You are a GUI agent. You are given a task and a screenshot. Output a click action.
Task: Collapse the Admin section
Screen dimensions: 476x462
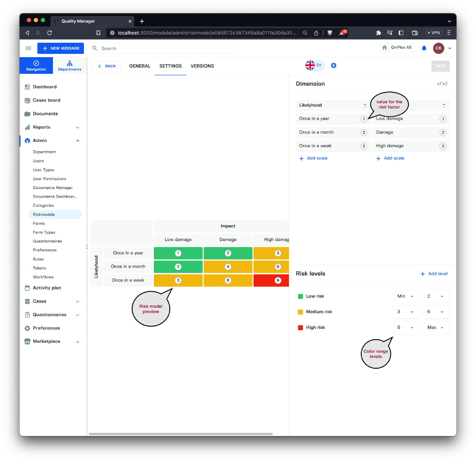(x=78, y=141)
